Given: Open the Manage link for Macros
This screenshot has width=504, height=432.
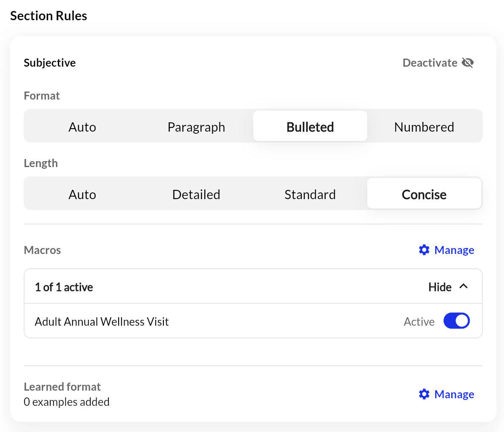Looking at the screenshot, I should 454,250.
